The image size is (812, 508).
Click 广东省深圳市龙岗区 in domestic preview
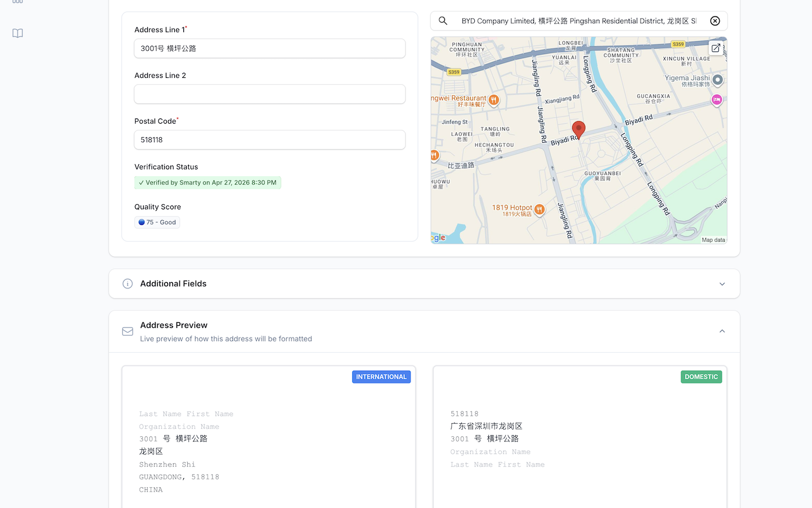tap(486, 426)
